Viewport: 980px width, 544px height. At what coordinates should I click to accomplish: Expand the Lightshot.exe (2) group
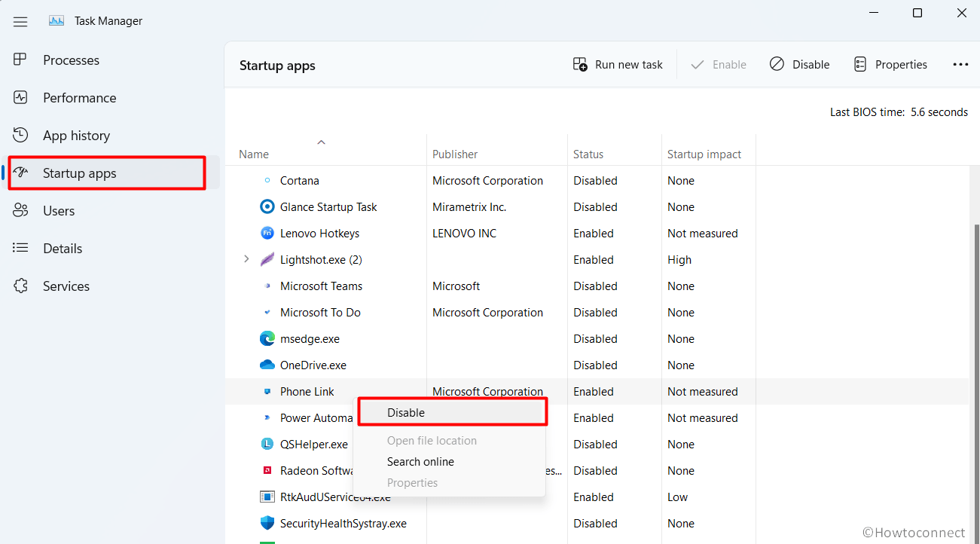[246, 259]
